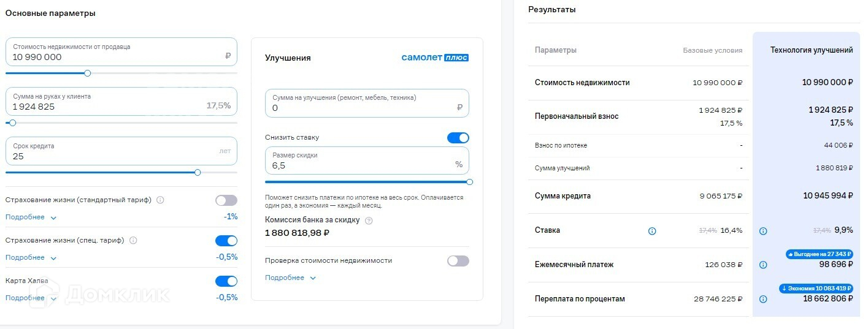Expand Подробнее under Карта Халва
The image size is (868, 329).
click(31, 298)
